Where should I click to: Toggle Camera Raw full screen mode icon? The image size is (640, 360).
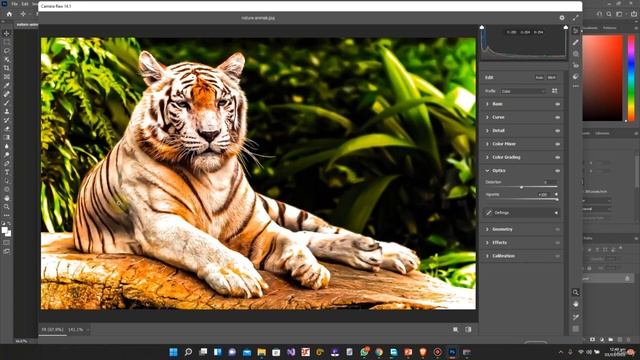coord(576,18)
